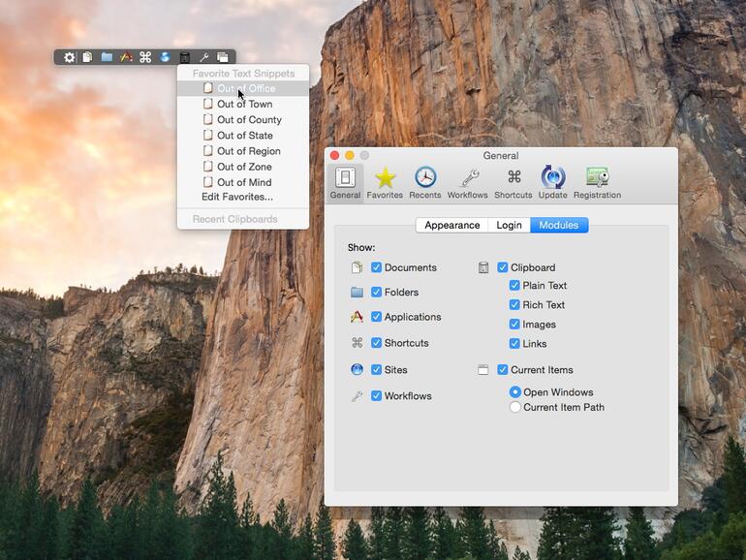
Task: Open the Registration pane in preferences toolbar
Action: (597, 181)
